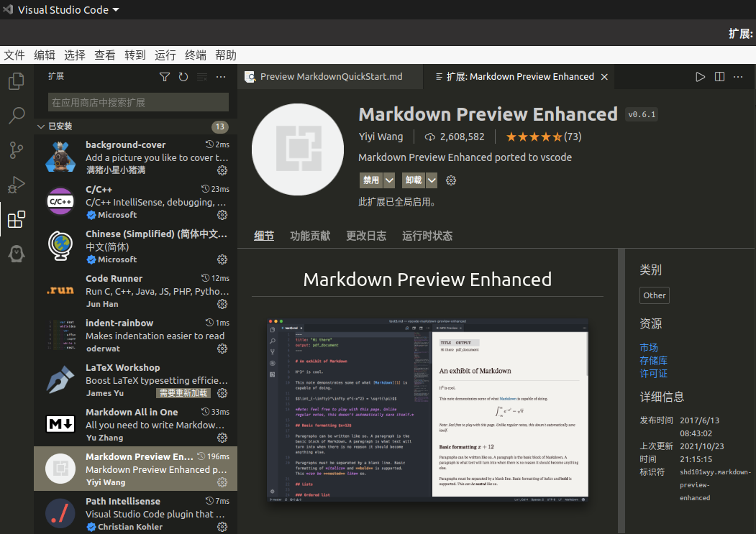Select the Extensions view icon
756x534 pixels.
(x=17, y=219)
